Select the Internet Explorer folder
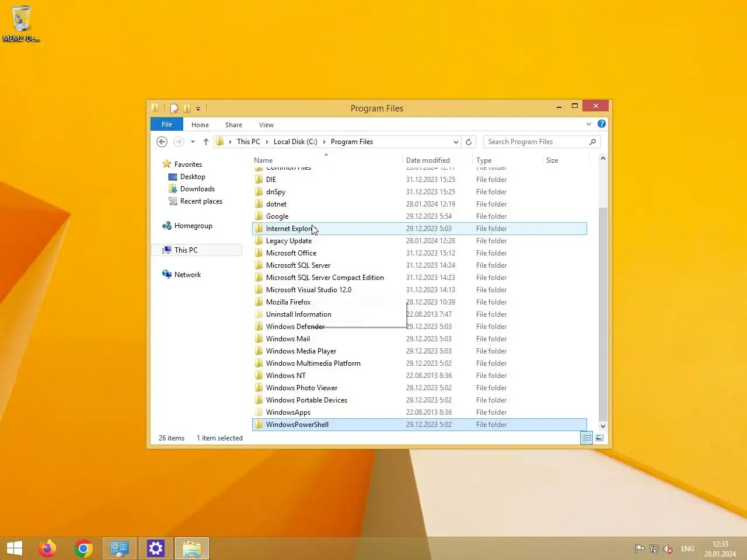Viewport: 747px width, 560px height. coord(419,229)
